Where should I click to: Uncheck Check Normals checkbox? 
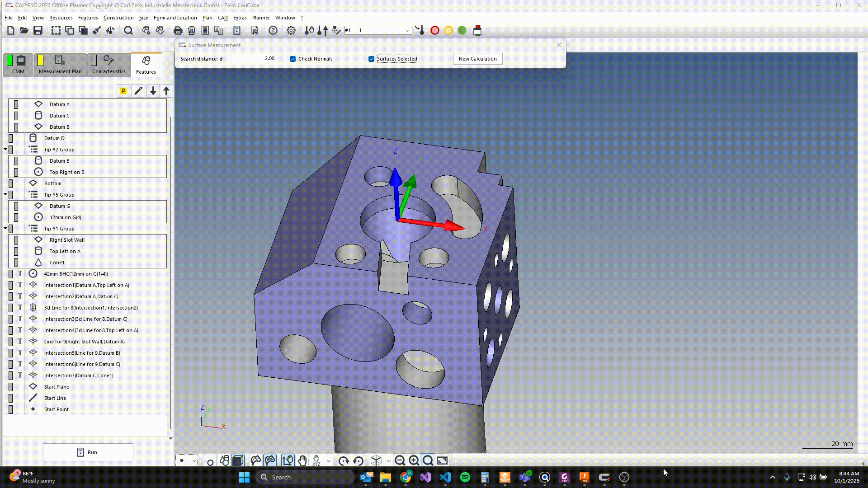[x=293, y=59]
